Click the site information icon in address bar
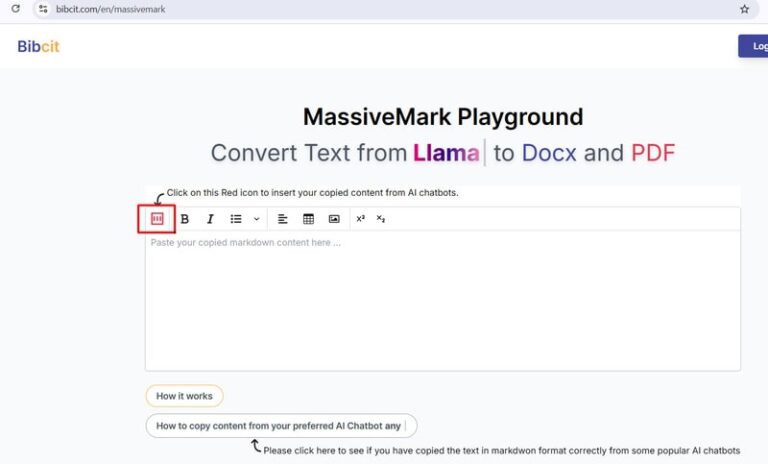Image resolution: width=768 pixels, height=464 pixels. tap(43, 9)
